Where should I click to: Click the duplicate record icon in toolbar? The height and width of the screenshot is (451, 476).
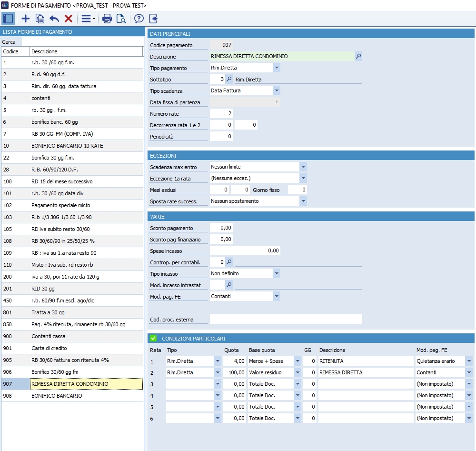40,19
